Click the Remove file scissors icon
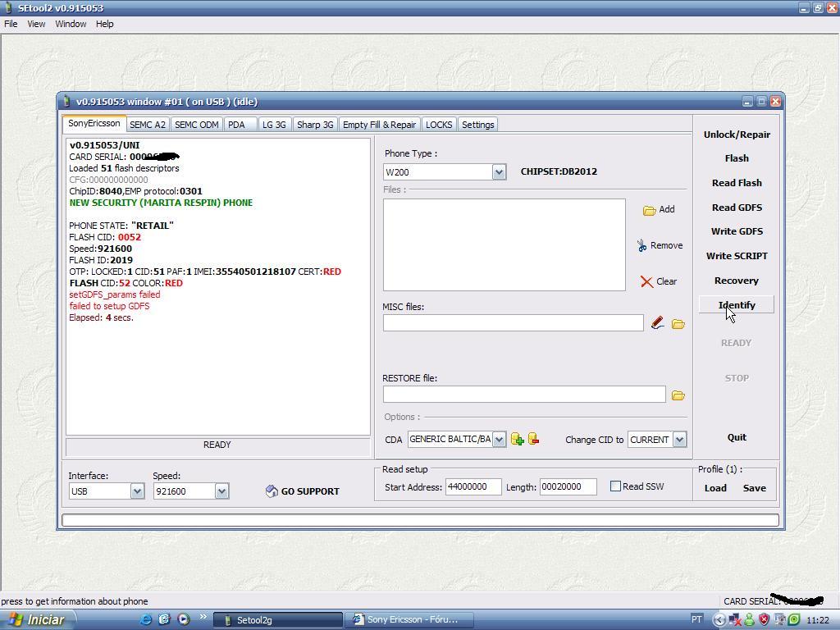This screenshot has width=840, height=630. click(x=641, y=245)
